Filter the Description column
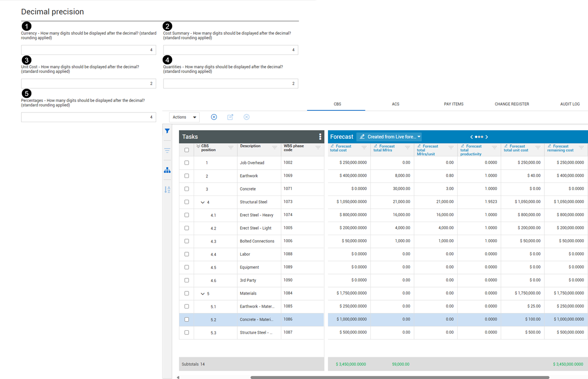The width and height of the screenshot is (588, 379). (x=274, y=147)
